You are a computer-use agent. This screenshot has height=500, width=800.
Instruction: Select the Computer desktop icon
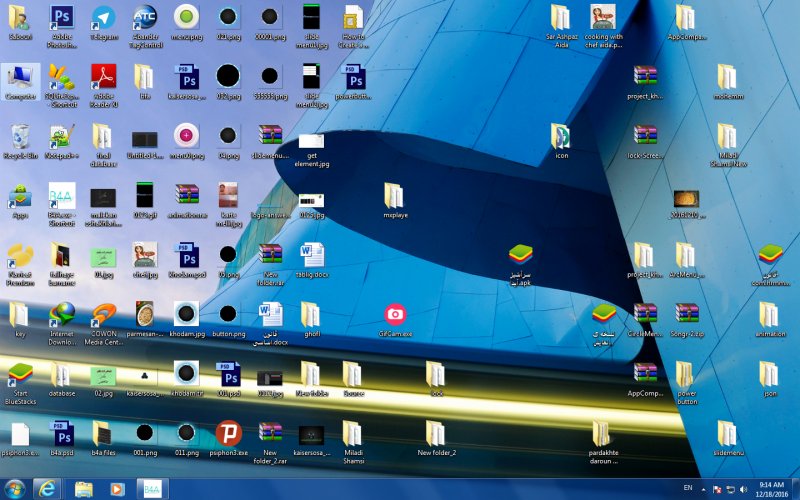(20, 76)
